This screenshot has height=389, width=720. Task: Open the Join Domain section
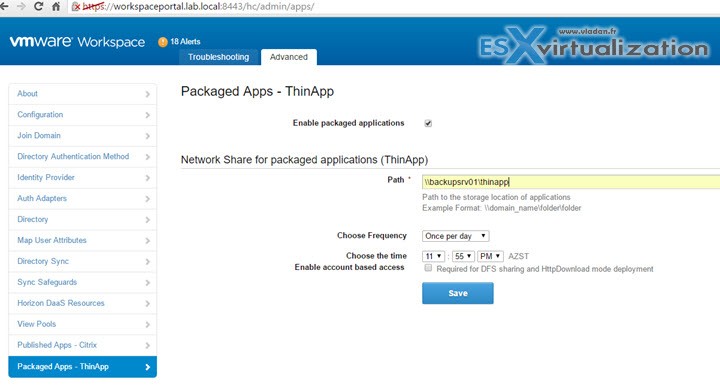coord(83,135)
